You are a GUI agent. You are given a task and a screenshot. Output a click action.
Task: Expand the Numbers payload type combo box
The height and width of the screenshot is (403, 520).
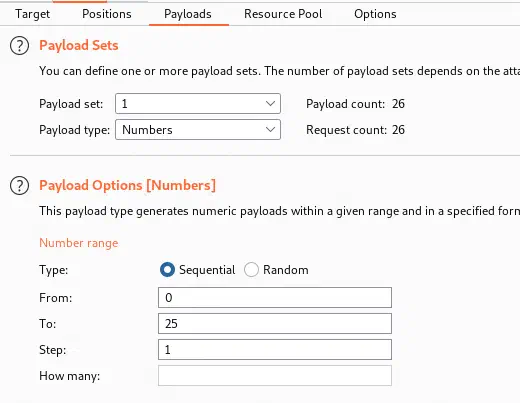(x=198, y=130)
